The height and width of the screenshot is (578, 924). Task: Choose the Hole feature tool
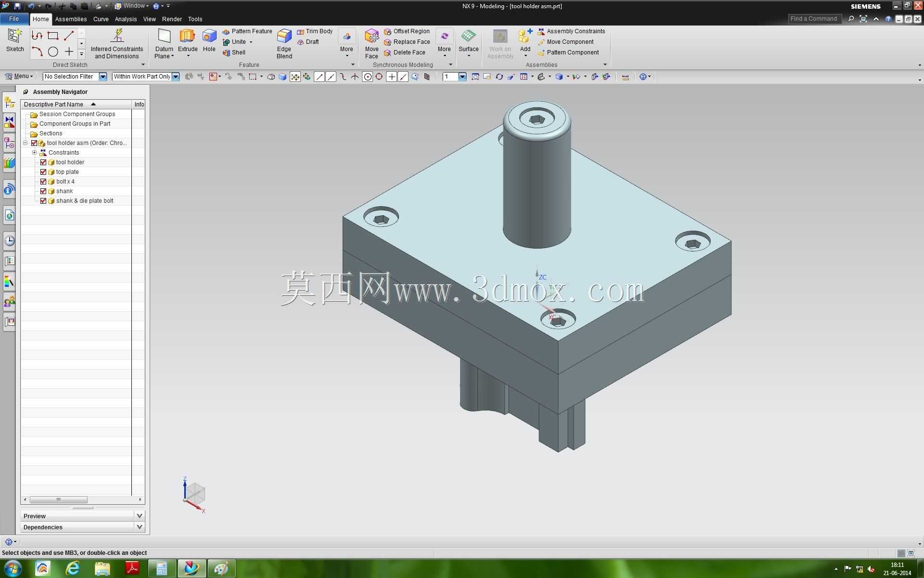[x=209, y=40]
